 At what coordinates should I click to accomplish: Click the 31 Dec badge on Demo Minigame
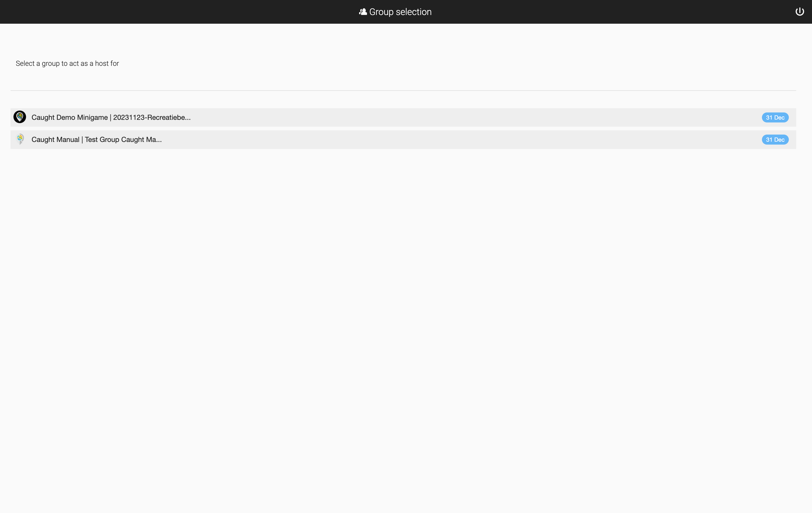[x=775, y=117]
